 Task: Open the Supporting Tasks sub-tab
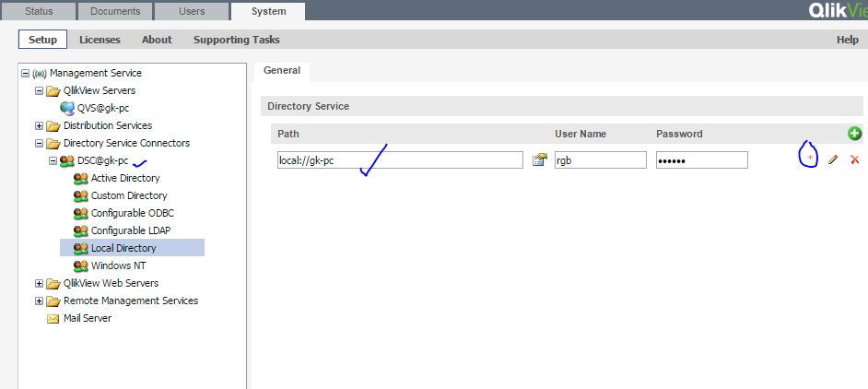[x=237, y=40]
